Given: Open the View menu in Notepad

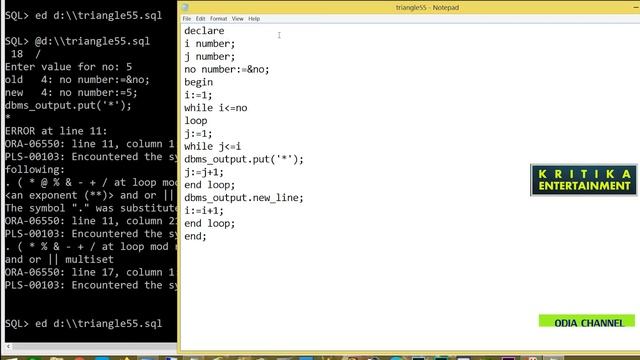Looking at the screenshot, I should click(238, 19).
